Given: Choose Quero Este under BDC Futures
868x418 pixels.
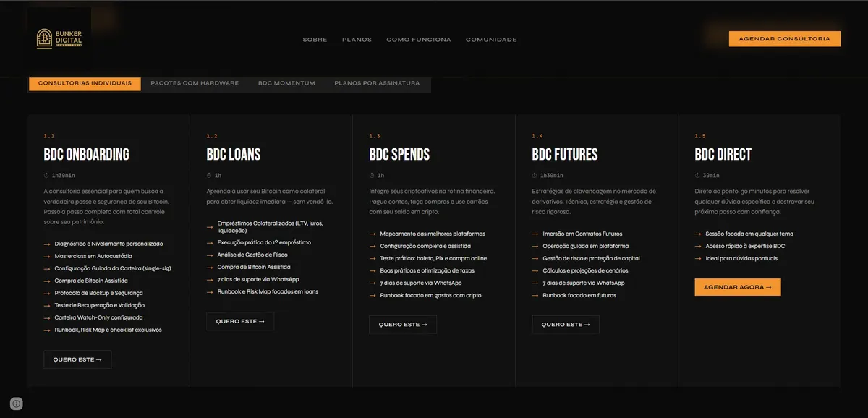Looking at the screenshot, I should coord(566,325).
